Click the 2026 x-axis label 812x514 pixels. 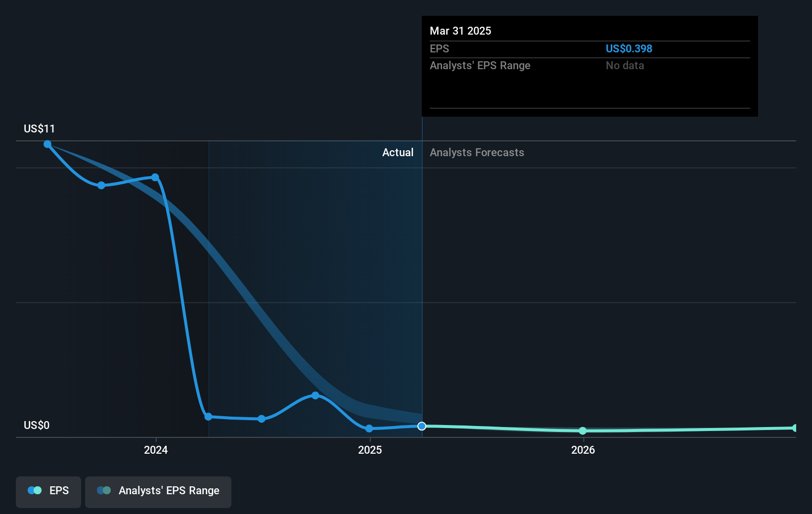click(x=583, y=450)
